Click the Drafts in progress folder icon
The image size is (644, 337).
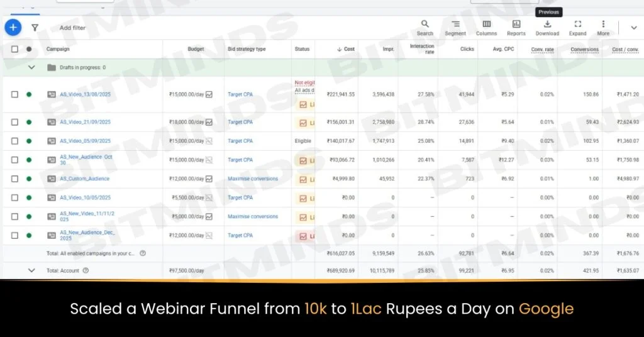click(x=52, y=67)
